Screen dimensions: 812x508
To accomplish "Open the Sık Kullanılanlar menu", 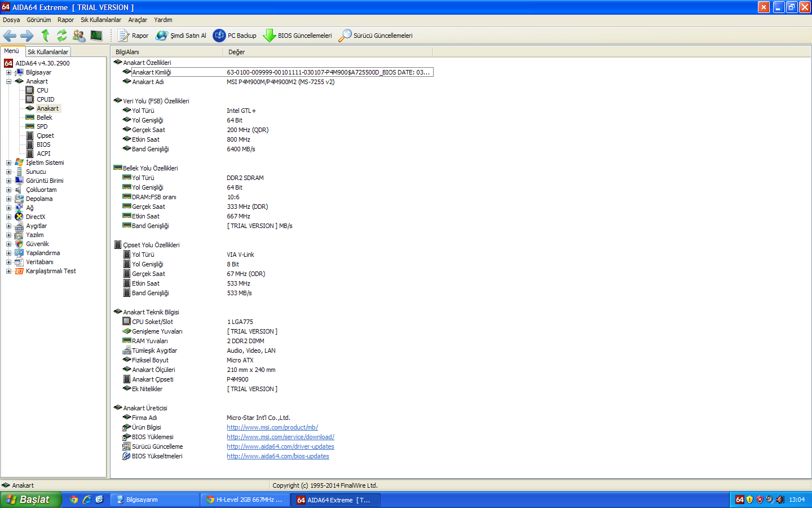I will click(x=101, y=20).
